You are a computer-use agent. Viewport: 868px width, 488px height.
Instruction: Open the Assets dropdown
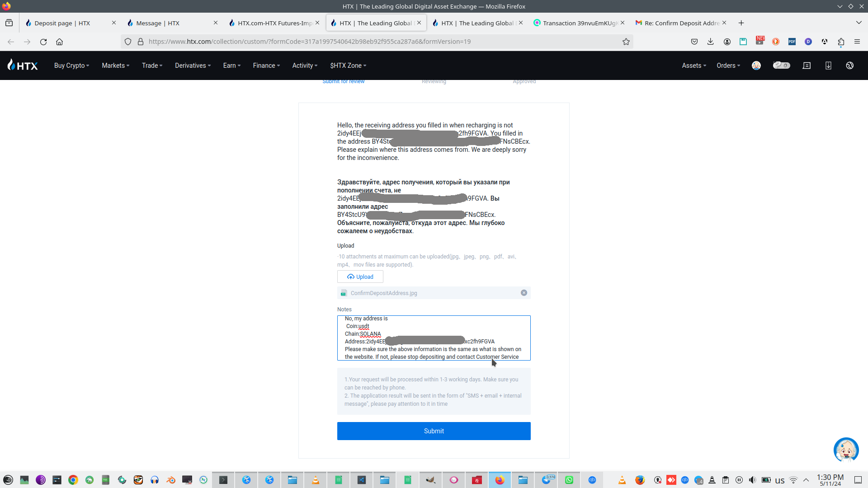[x=694, y=66]
